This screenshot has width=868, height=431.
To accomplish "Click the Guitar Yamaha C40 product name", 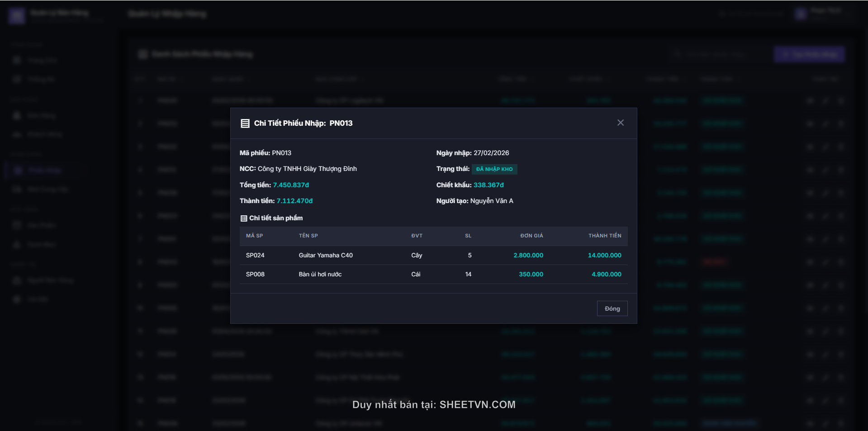I will click(326, 256).
